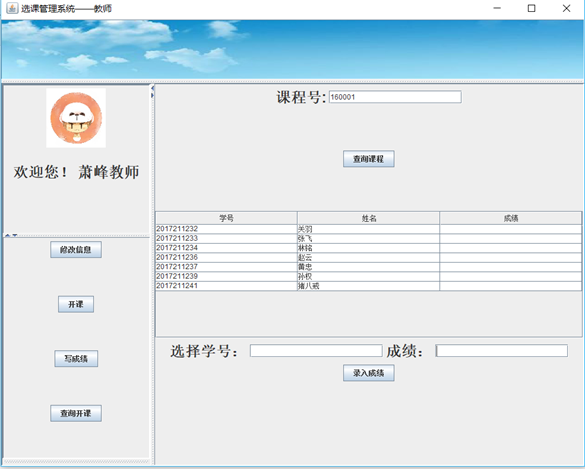
Task: Click the name cell 猪八戒
Action: (368, 286)
